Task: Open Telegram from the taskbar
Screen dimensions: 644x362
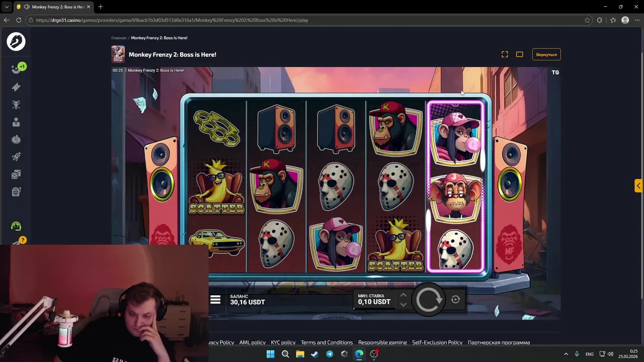Action: coord(330,354)
